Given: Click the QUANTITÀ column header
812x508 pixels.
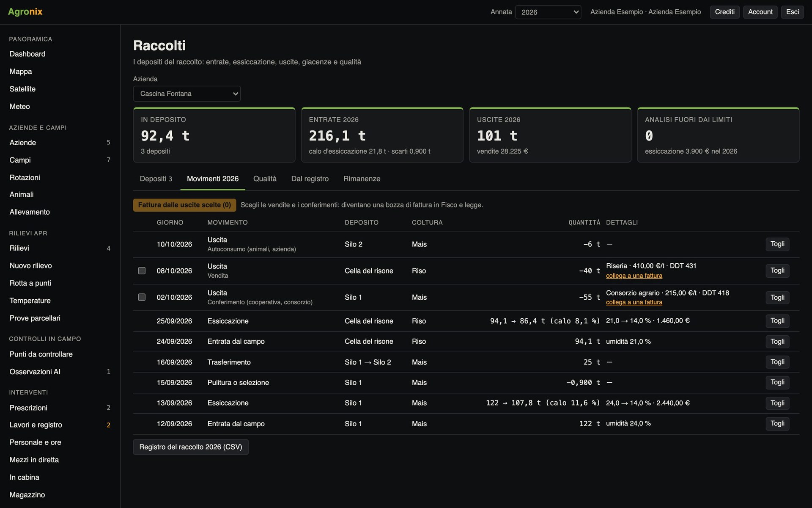Looking at the screenshot, I should (584, 222).
